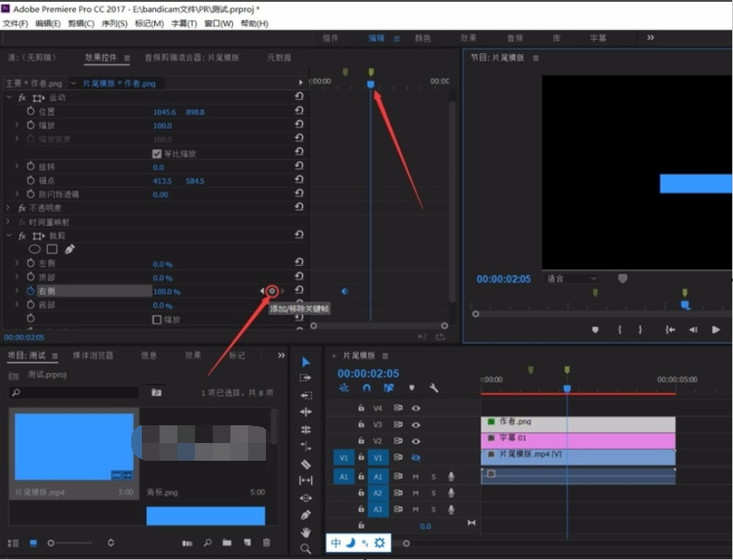Toggle Position animation stopwatch

(31, 112)
